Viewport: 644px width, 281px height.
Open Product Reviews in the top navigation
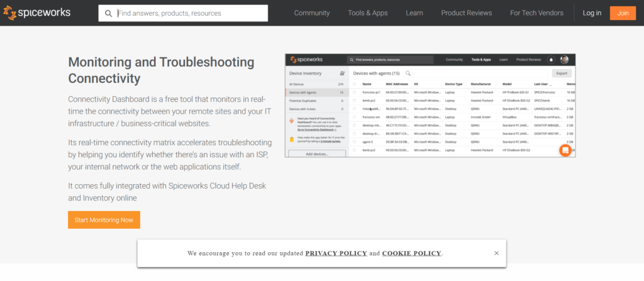[x=467, y=13]
